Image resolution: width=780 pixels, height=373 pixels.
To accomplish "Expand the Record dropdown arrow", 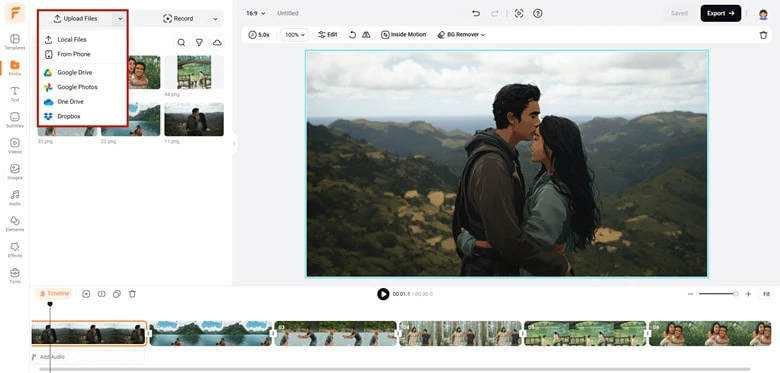I will tap(215, 18).
